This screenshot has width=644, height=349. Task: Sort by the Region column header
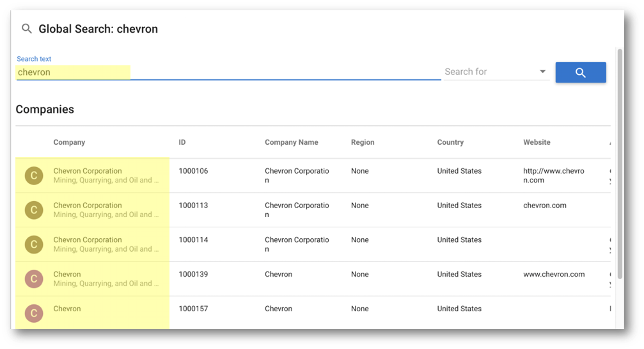click(363, 142)
